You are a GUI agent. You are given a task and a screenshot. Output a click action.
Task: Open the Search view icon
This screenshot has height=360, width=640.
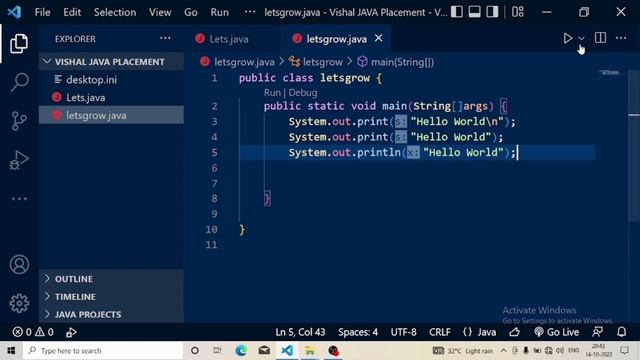point(19,82)
